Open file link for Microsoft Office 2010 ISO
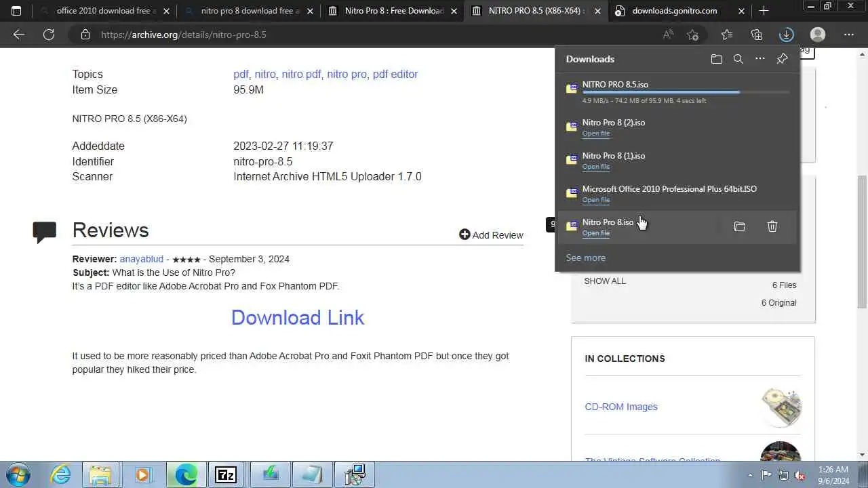 coord(596,200)
